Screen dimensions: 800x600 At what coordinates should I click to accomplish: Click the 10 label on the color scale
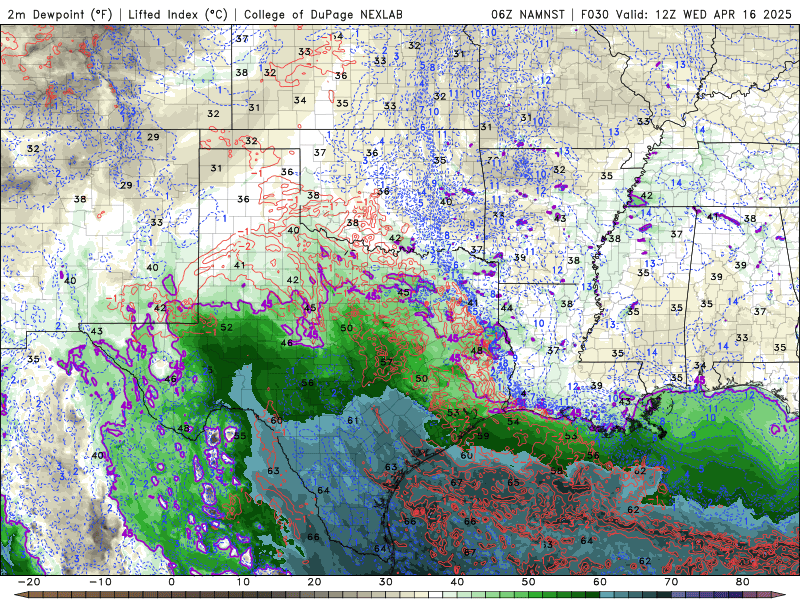click(x=243, y=582)
